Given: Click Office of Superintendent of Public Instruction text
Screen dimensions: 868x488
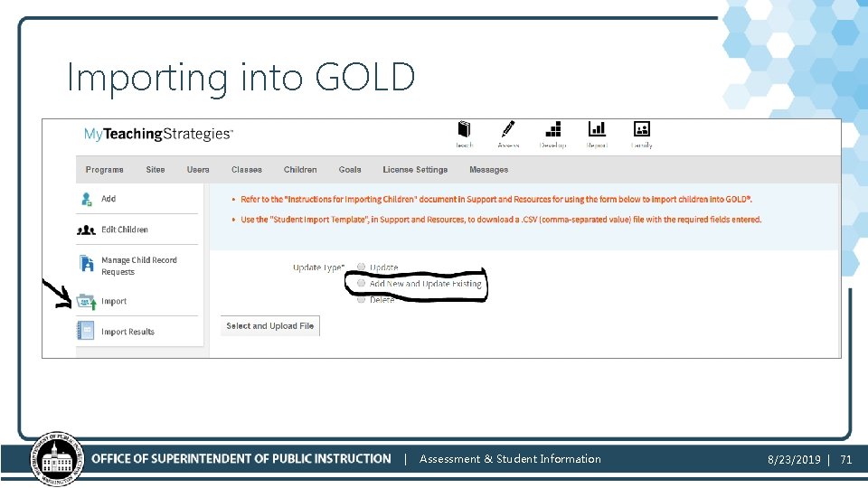Looking at the screenshot, I should point(241,459).
